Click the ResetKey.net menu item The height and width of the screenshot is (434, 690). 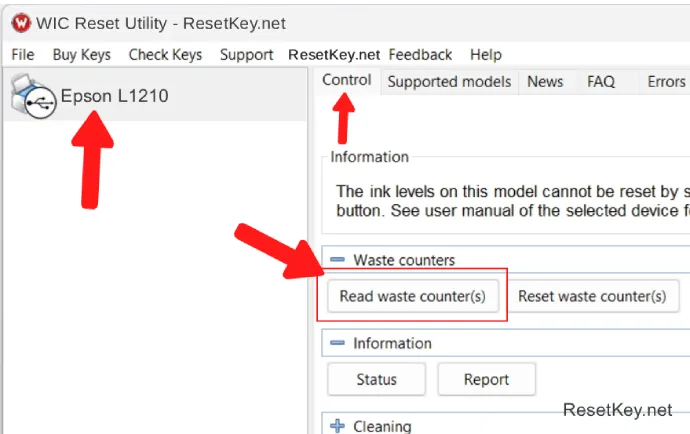tap(334, 55)
